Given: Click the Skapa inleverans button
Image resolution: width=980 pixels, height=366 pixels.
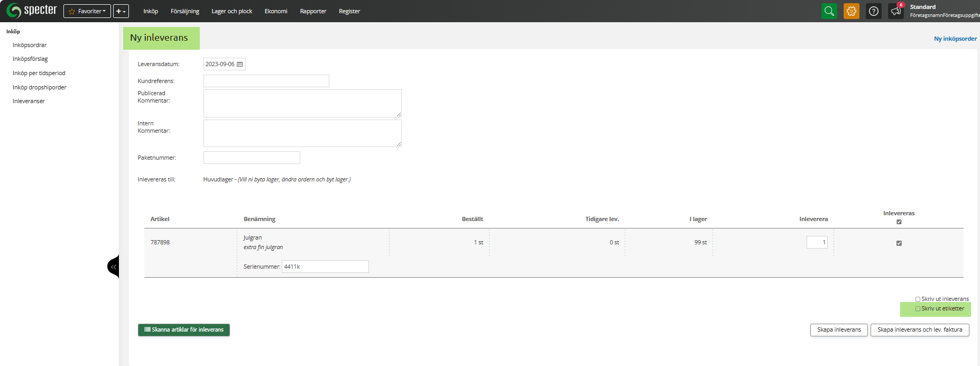Looking at the screenshot, I should (839, 330).
